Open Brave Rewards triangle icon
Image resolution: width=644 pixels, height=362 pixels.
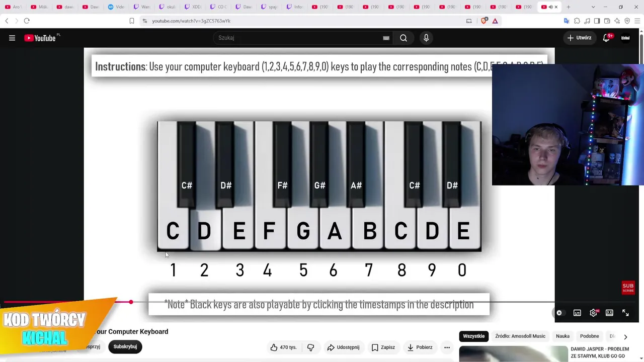coord(495,21)
